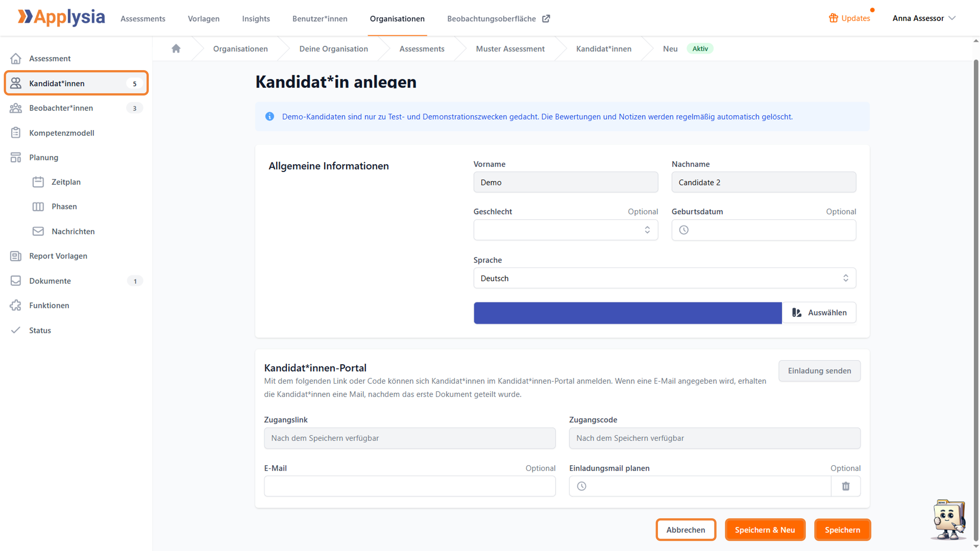
Task: Click the Dokumente inbox icon
Action: tap(16, 281)
